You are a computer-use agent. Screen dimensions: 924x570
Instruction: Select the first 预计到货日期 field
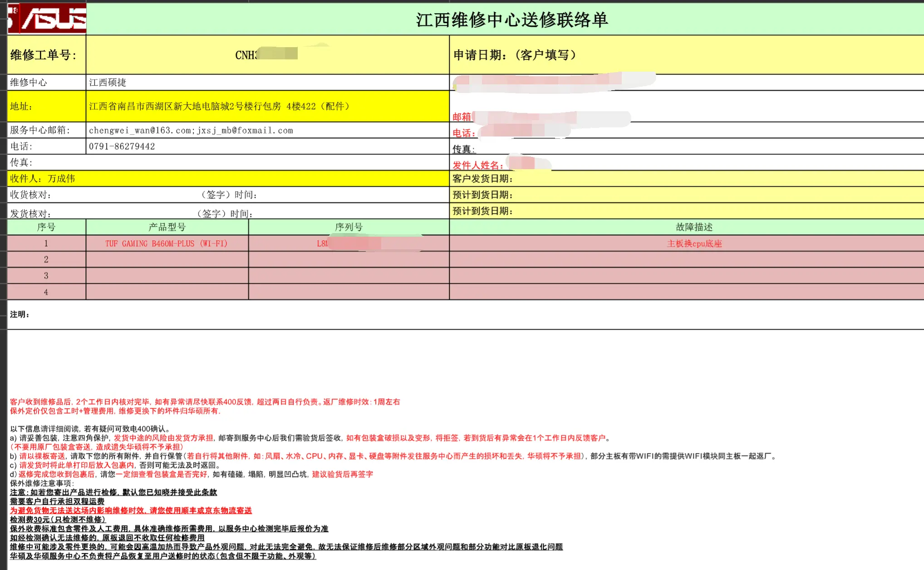(687, 195)
